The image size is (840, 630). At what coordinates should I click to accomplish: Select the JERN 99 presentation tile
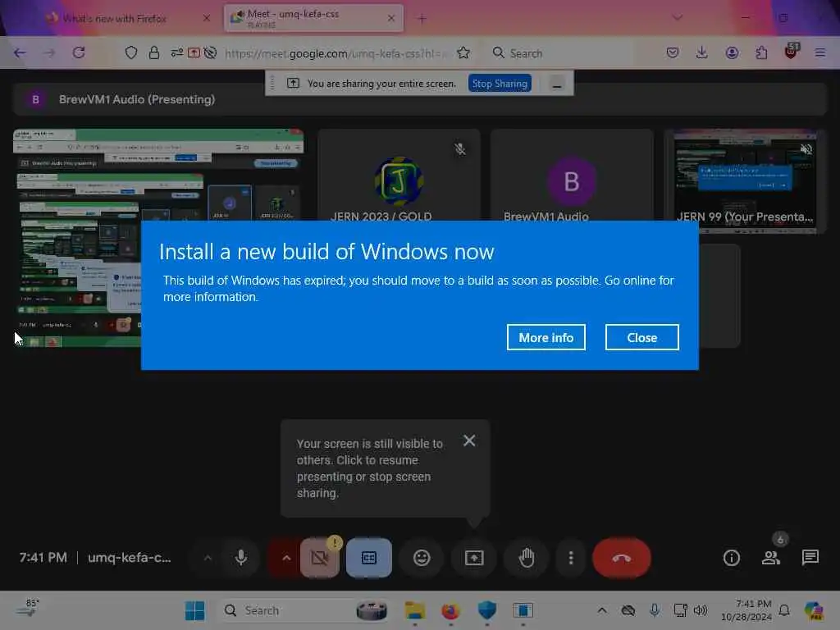(x=745, y=181)
